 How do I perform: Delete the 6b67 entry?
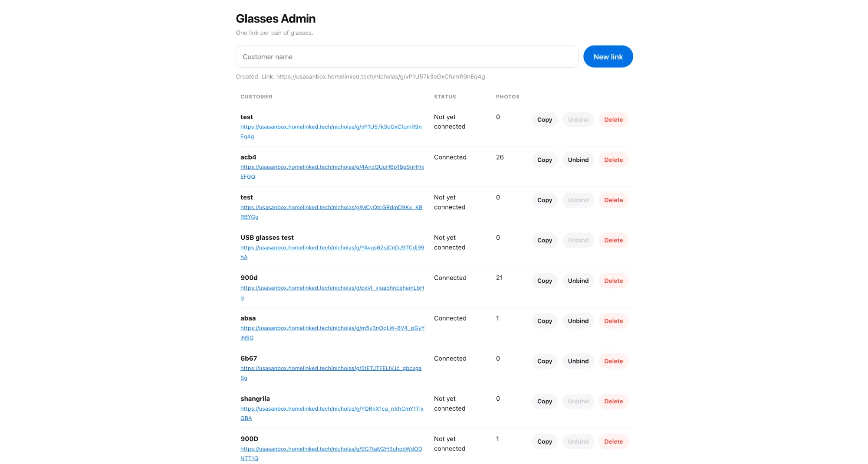(613, 361)
